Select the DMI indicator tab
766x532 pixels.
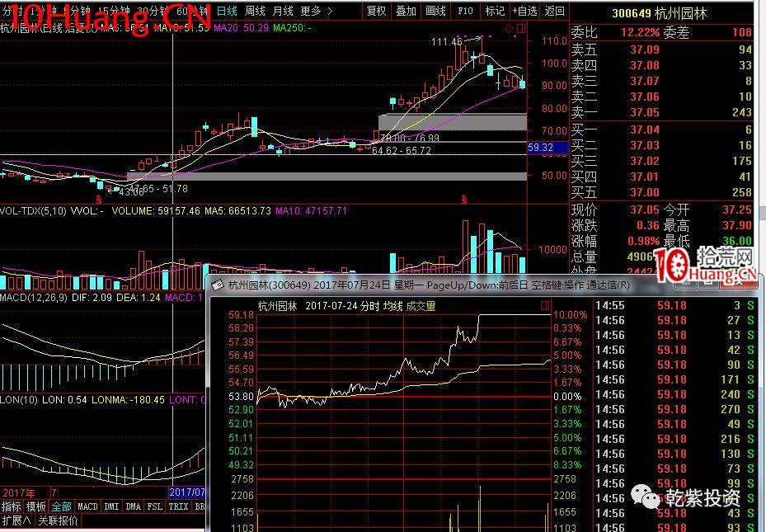[111, 506]
